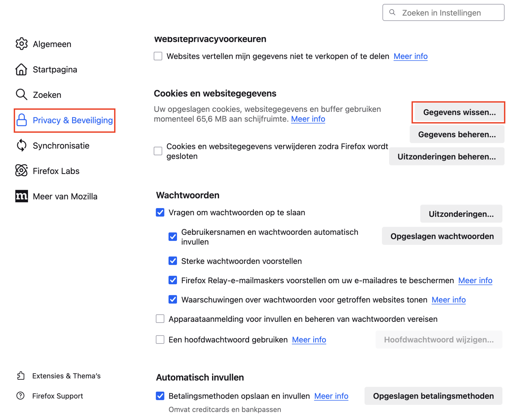This screenshot has height=418, width=532.
Task: Open the Meer van Mozilla section
Action: click(x=65, y=196)
